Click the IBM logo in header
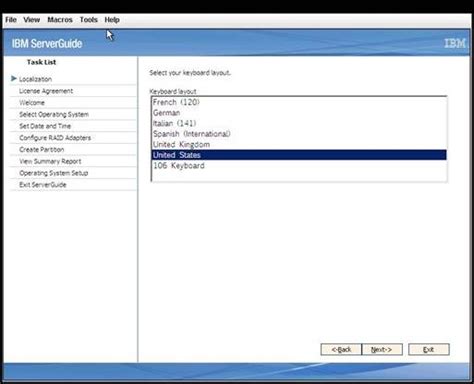The width and height of the screenshot is (474, 384). (455, 43)
